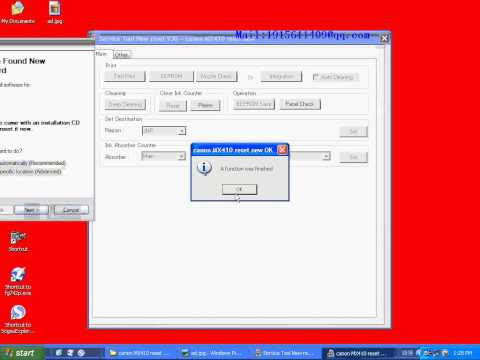Click Next in Found New Hardware wizard
Screen dimensions: 480x360
pyautogui.click(x=31, y=210)
